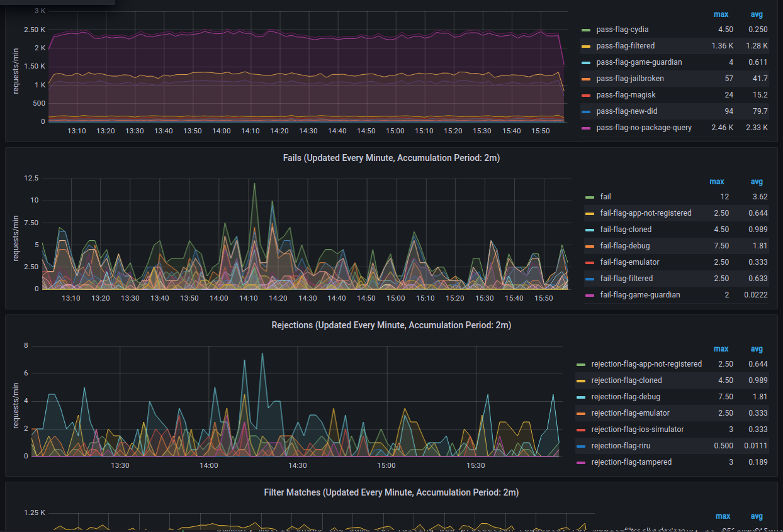
Task: Expand the Filter Matches panel title menu
Action: [x=391, y=492]
